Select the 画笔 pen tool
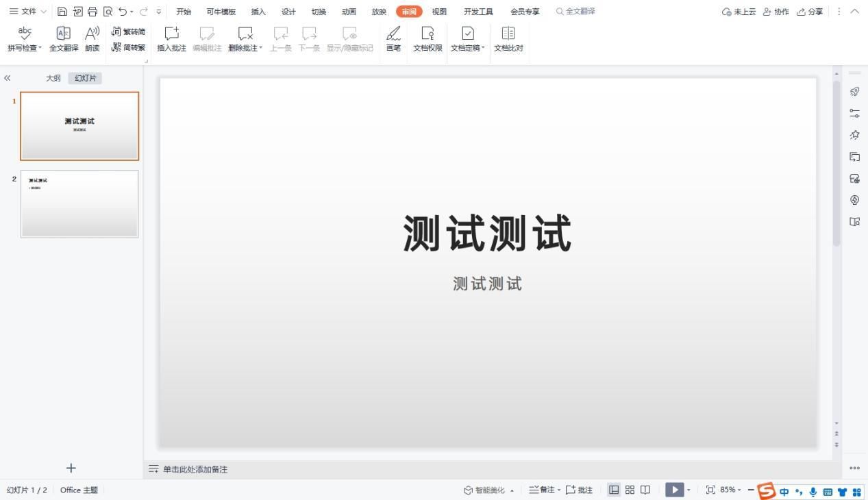 pyautogui.click(x=393, y=39)
